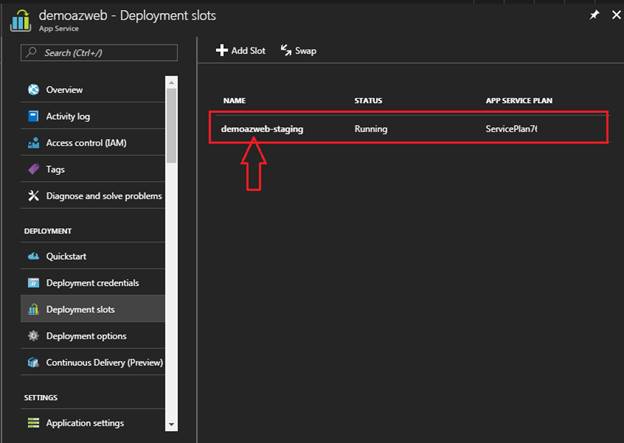Open Activity log icon in sidebar
Image resolution: width=624 pixels, height=443 pixels.
point(33,116)
